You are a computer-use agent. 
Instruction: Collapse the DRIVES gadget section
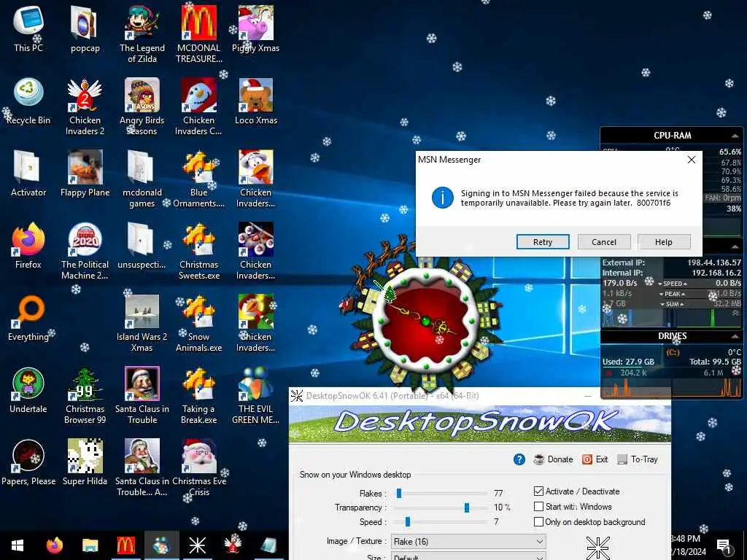[x=735, y=336]
